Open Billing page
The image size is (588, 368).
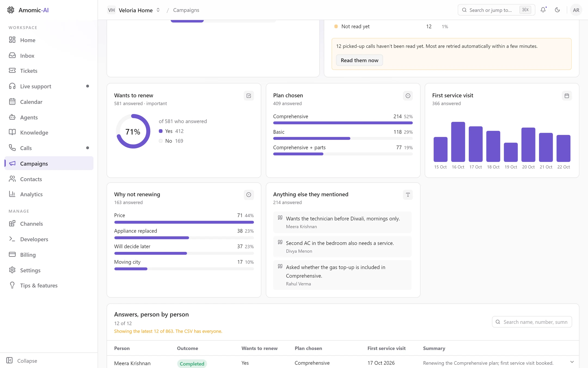pyautogui.click(x=49, y=255)
